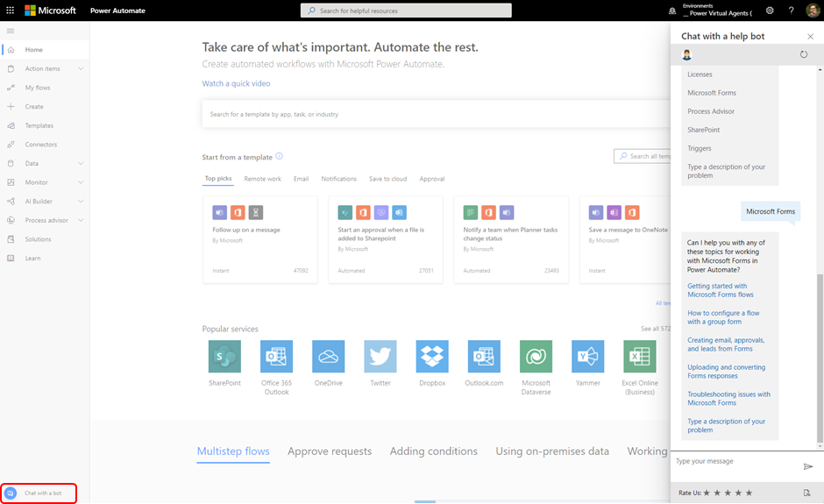Click the chat panel vertical scrollbar
The image size is (824, 504).
point(820,358)
